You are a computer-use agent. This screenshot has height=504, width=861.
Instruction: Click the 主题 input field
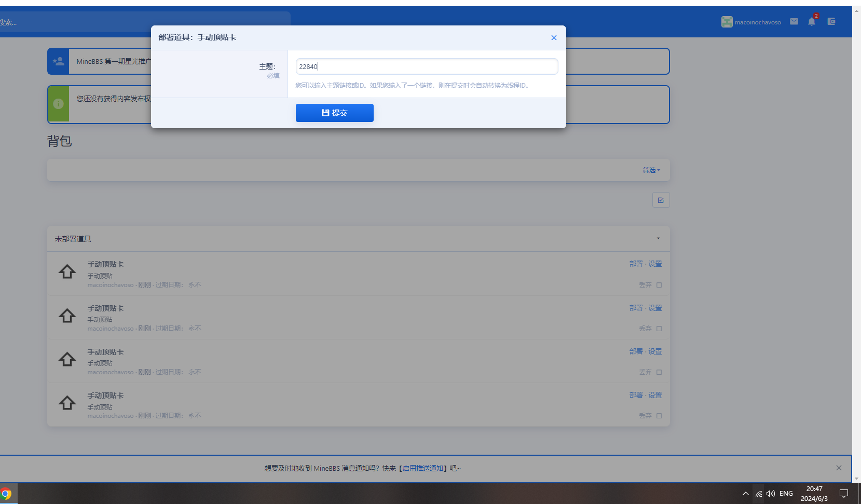426,66
